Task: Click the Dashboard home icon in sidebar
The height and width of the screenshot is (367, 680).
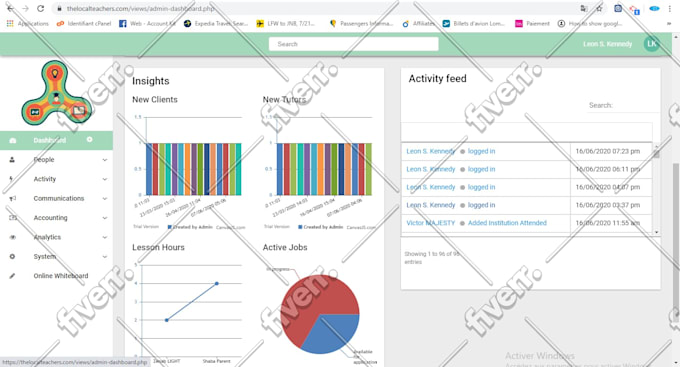Action: point(13,140)
